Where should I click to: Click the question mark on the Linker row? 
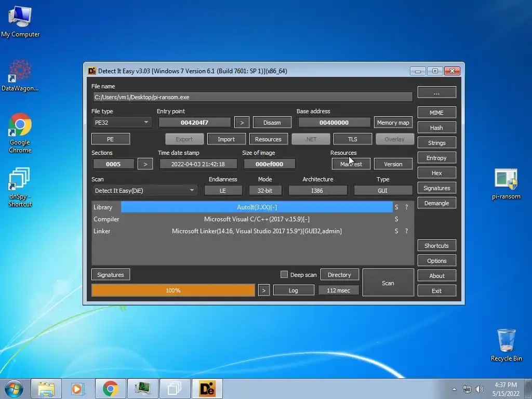pos(406,231)
